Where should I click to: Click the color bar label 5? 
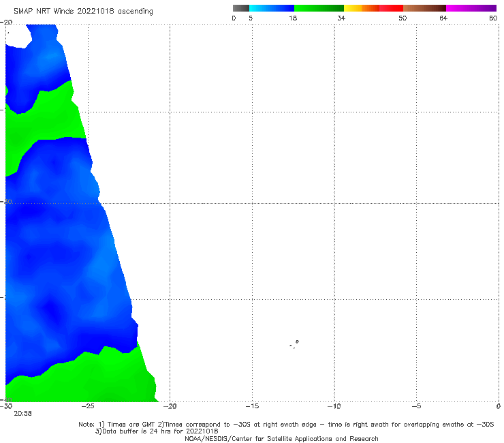(x=251, y=18)
